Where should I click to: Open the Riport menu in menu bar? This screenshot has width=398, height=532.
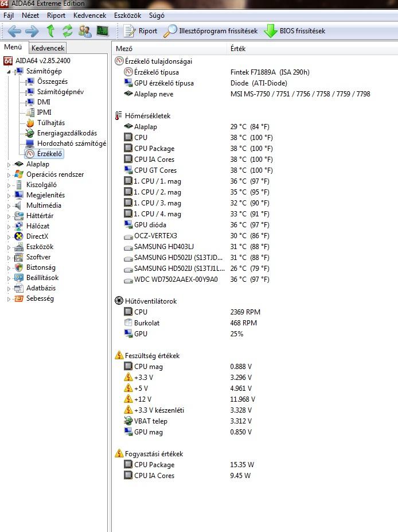(56, 15)
